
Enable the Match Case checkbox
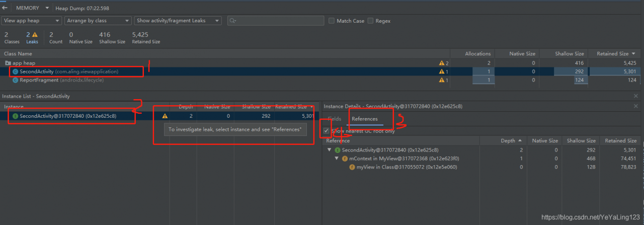332,21
